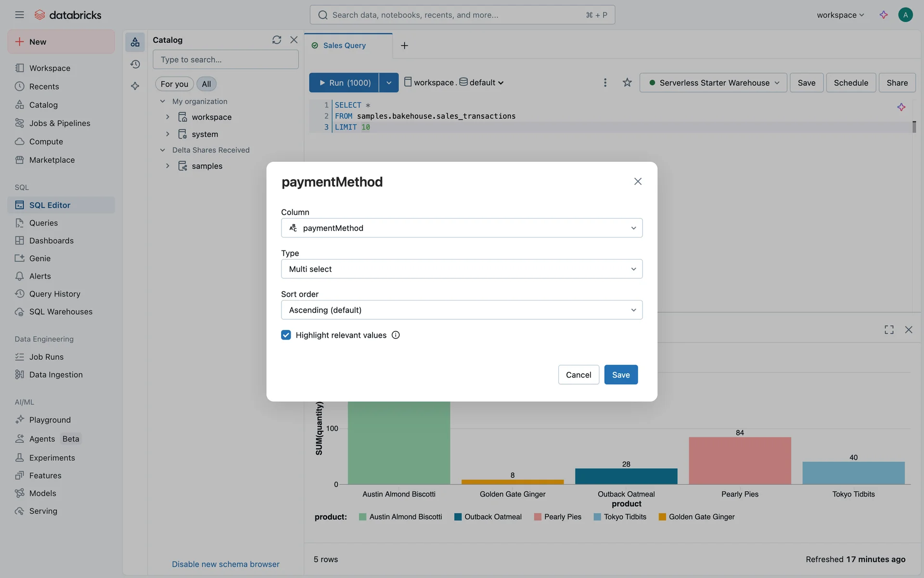Select the All filter pill
The height and width of the screenshot is (578, 924).
point(206,84)
